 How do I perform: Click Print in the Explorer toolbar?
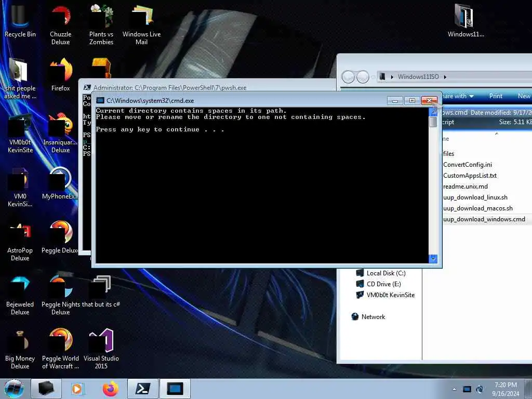click(x=496, y=96)
